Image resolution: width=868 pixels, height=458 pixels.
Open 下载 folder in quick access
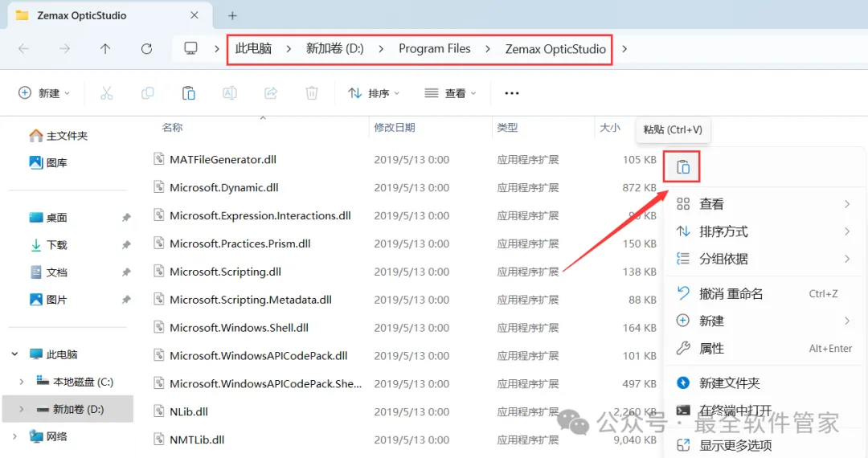pyautogui.click(x=48, y=244)
